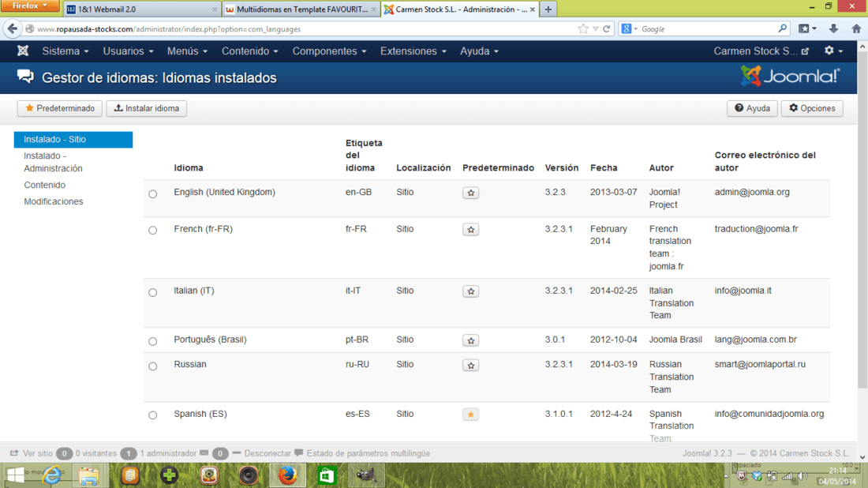The image size is (868, 488).
Task: Click the Desconectar link
Action: coord(268,453)
